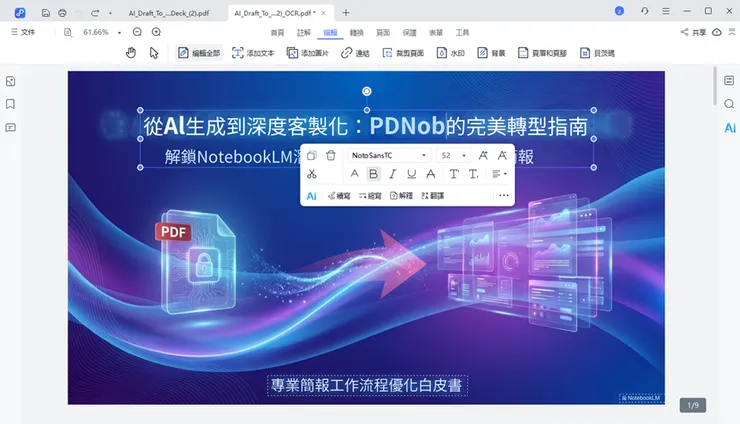740x424 pixels.
Task: Apply subscript formatting
Action: point(473,174)
